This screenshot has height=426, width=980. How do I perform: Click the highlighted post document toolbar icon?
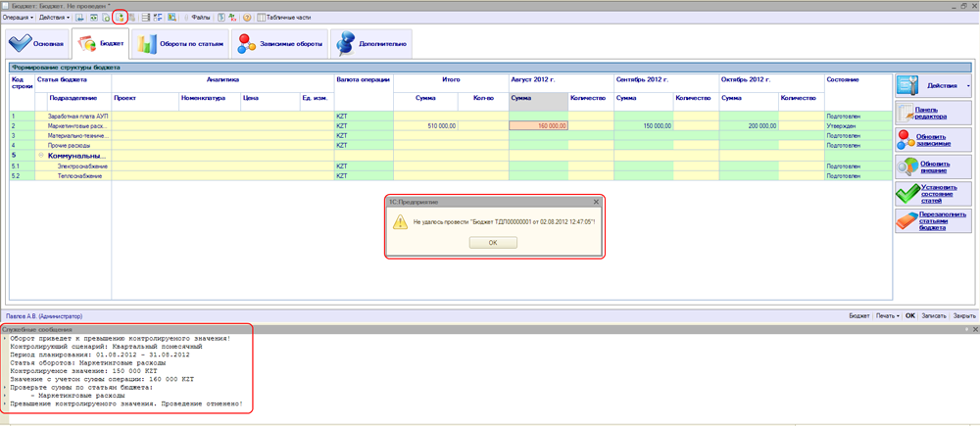pyautogui.click(x=120, y=18)
